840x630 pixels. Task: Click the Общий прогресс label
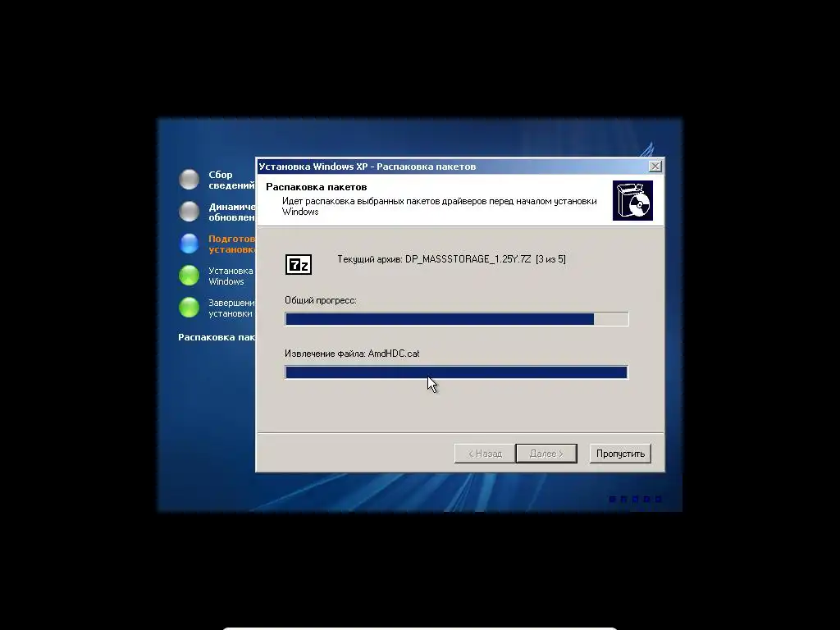point(321,300)
